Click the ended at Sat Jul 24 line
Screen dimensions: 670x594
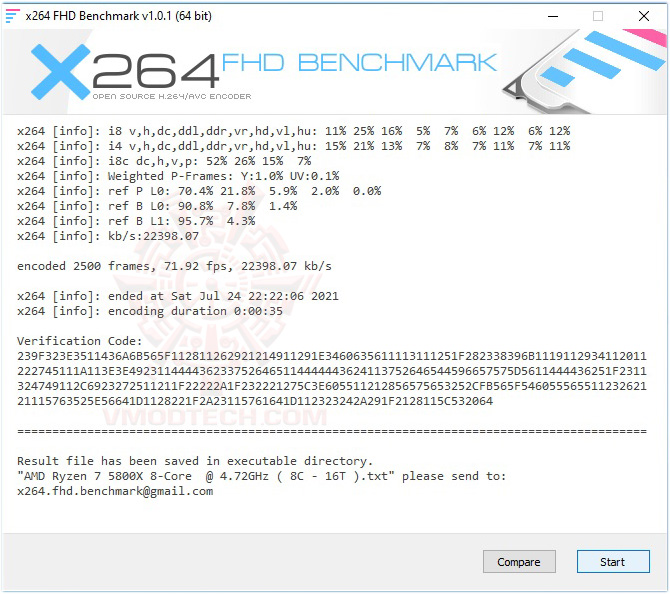point(178,296)
